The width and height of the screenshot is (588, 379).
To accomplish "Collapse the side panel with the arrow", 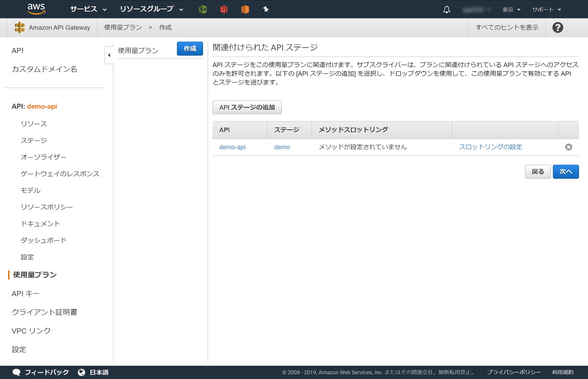I will pos(109,55).
